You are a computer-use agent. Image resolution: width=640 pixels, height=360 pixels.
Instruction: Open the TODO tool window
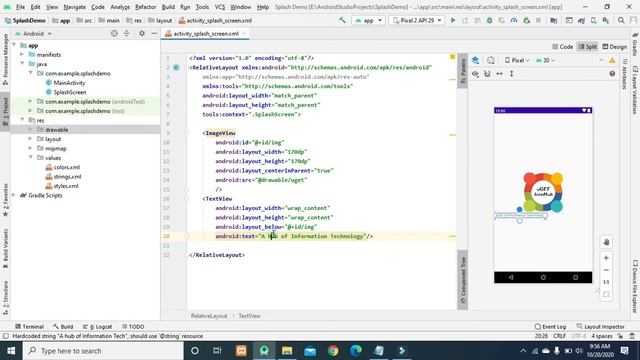[133, 327]
